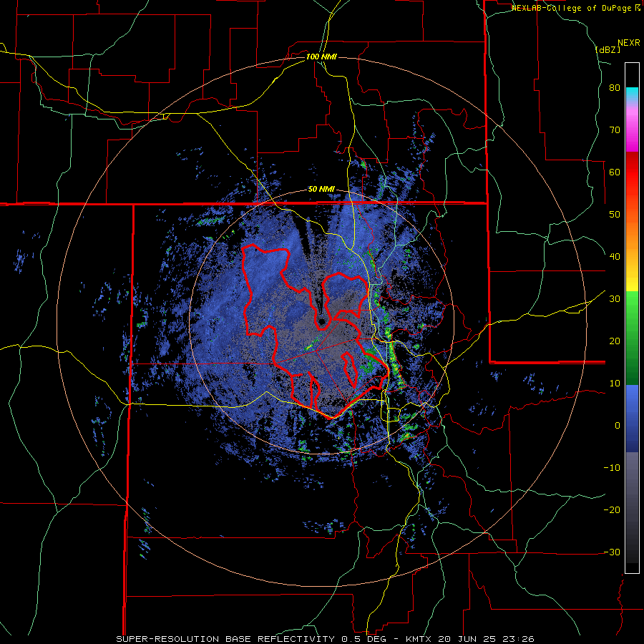Screen dimensions: 644x644
Task: Click the [dBZ] unit label
Action: pyautogui.click(x=608, y=50)
